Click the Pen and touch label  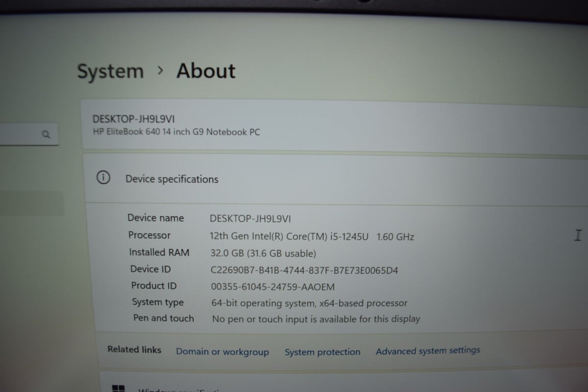164,318
